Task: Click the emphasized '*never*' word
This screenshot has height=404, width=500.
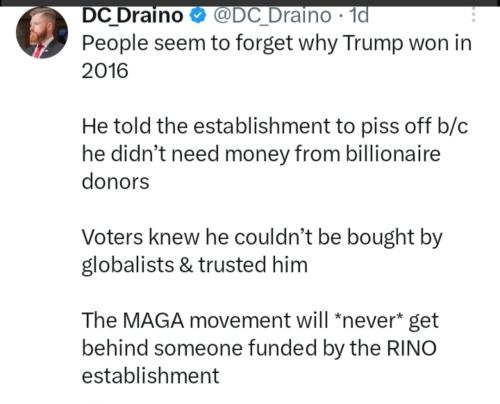Action: click(368, 320)
